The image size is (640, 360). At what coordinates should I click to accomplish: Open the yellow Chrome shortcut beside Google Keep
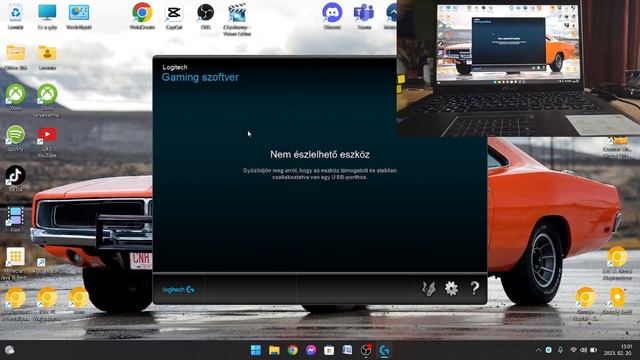point(585,304)
